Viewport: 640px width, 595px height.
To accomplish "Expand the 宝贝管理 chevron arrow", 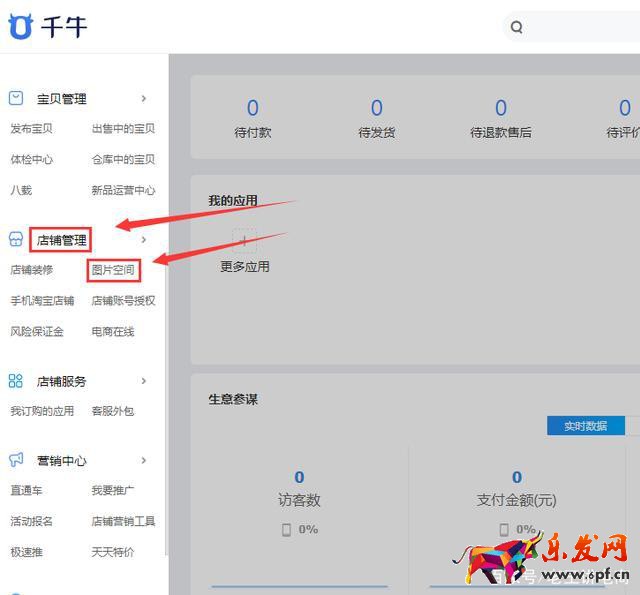I will [144, 98].
